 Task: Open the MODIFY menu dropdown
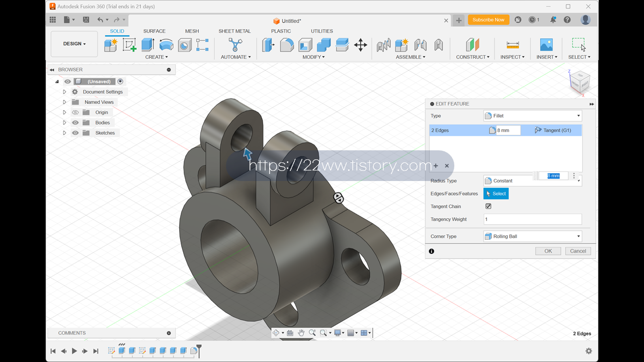[x=313, y=57]
